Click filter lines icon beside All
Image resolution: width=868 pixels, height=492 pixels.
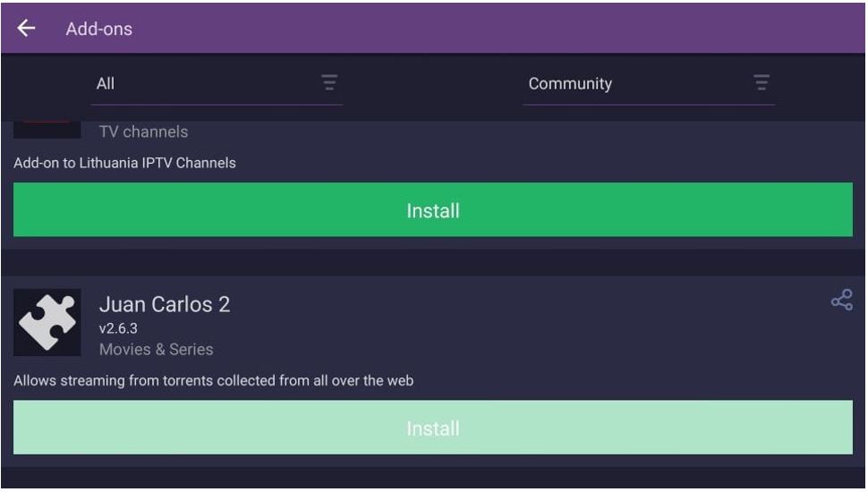click(x=329, y=83)
